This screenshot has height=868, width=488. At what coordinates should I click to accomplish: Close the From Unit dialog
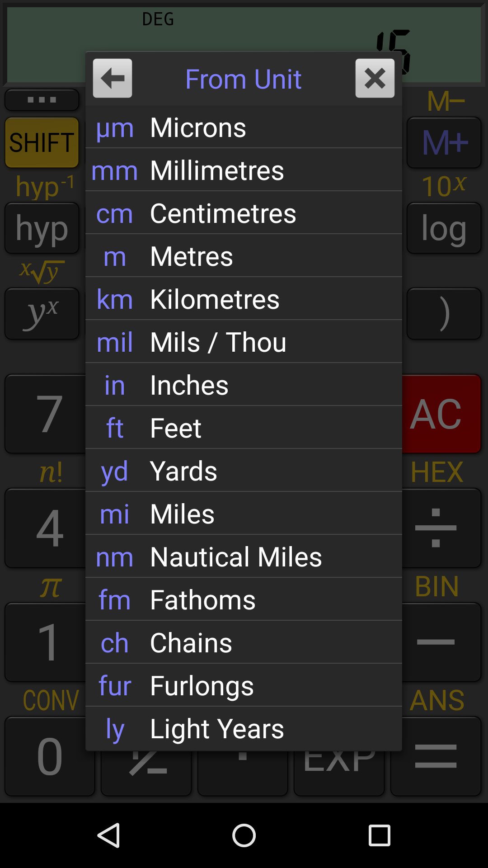point(375,78)
